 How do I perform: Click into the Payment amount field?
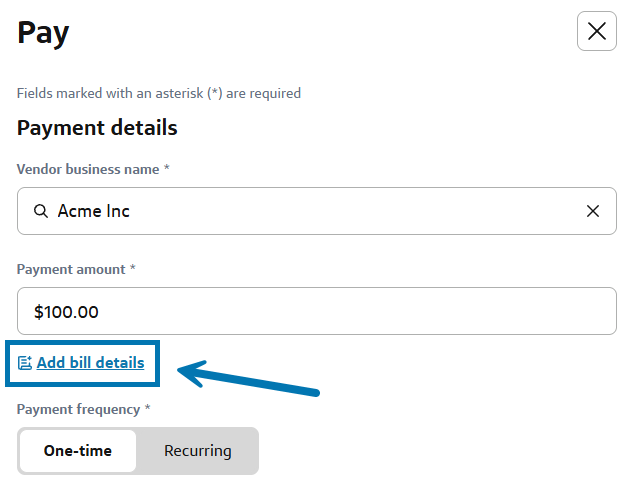(x=317, y=311)
